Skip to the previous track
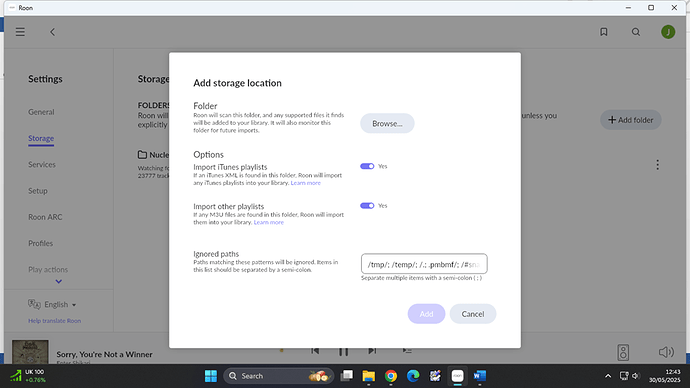The image size is (690, 388). pyautogui.click(x=315, y=351)
